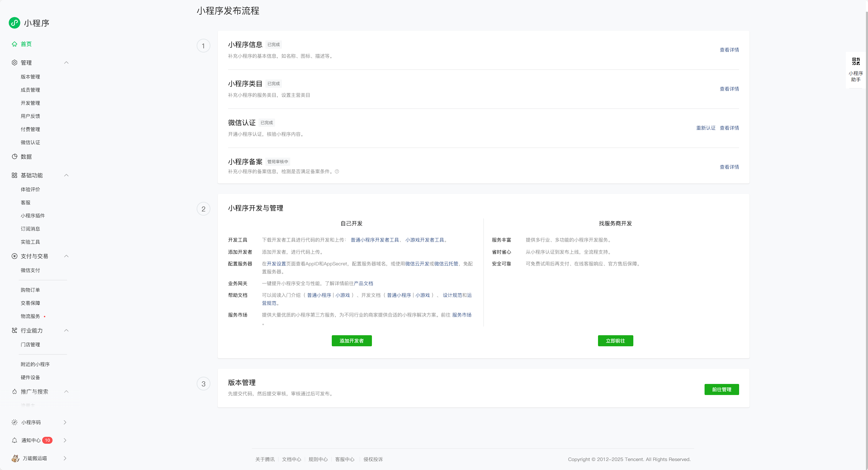The width and height of the screenshot is (868, 470).
Task: Click the green 小程序 logo icon
Action: 15,23
